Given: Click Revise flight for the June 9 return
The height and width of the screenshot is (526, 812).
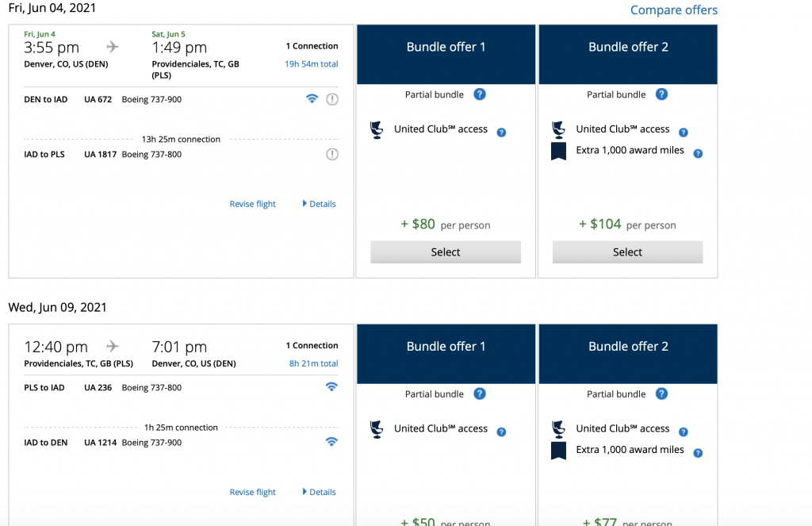Looking at the screenshot, I should tap(252, 492).
